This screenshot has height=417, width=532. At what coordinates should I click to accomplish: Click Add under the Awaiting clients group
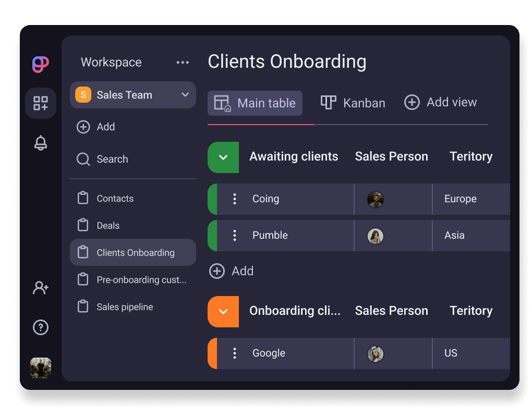[x=231, y=271]
